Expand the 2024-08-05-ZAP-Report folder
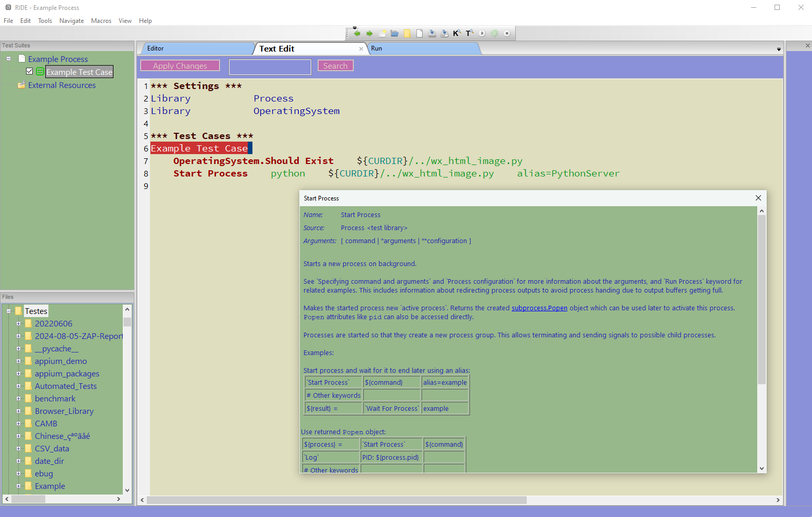Image resolution: width=812 pixels, height=517 pixels. click(18, 336)
